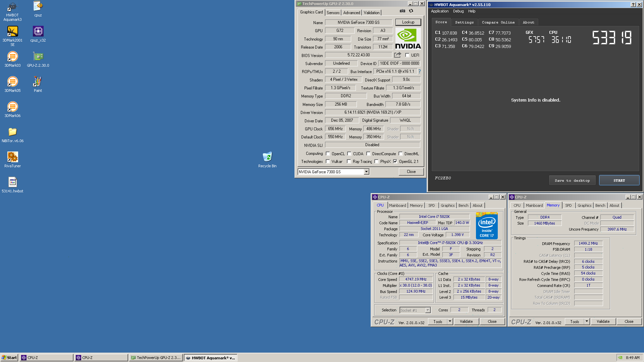Expand Tools dropdown arrow in left CPU-Z
The width and height of the screenshot is (644, 362).
click(x=450, y=321)
